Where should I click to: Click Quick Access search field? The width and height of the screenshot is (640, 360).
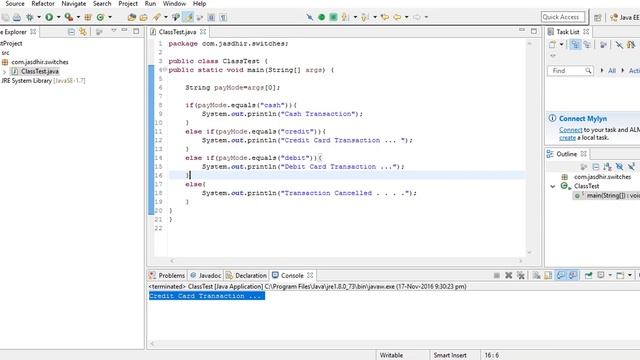(563, 17)
